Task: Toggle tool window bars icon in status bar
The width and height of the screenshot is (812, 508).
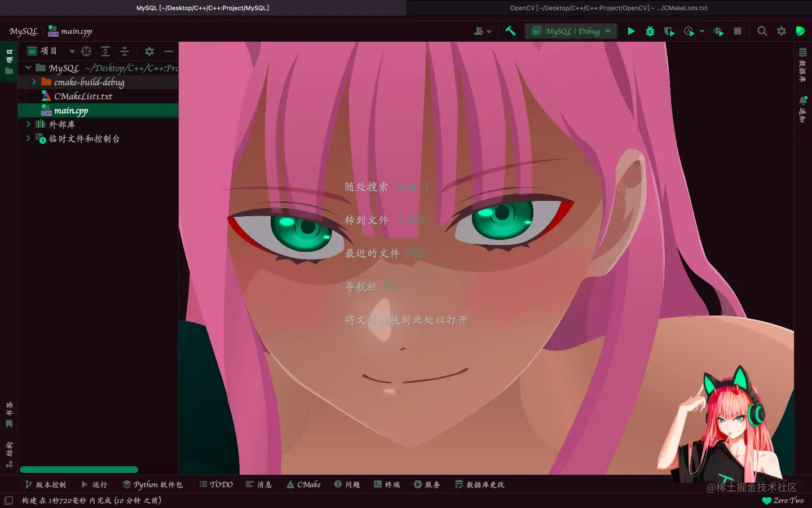Action: [8, 501]
